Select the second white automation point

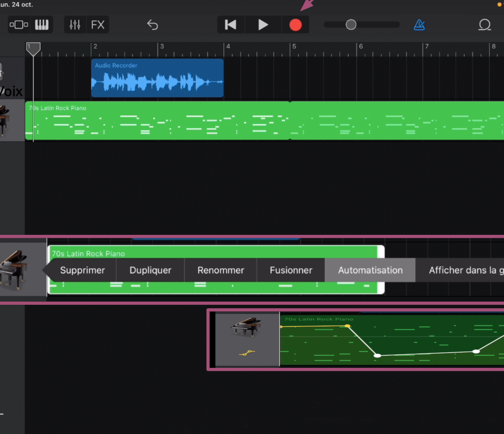pyautogui.click(x=476, y=352)
